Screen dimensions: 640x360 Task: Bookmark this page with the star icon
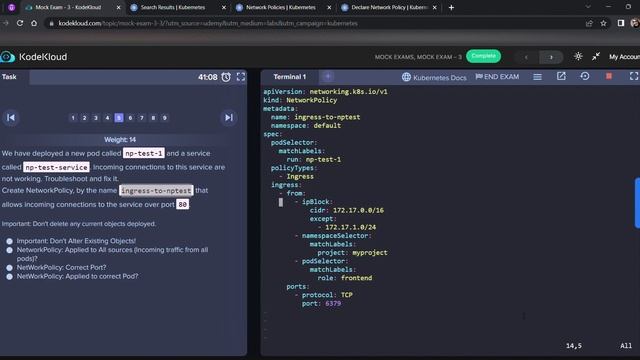point(603,23)
